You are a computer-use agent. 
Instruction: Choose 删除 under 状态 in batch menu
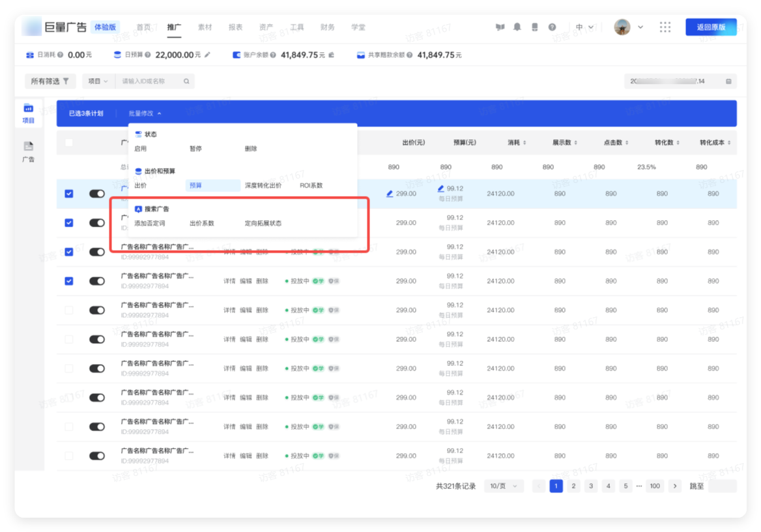(x=251, y=149)
